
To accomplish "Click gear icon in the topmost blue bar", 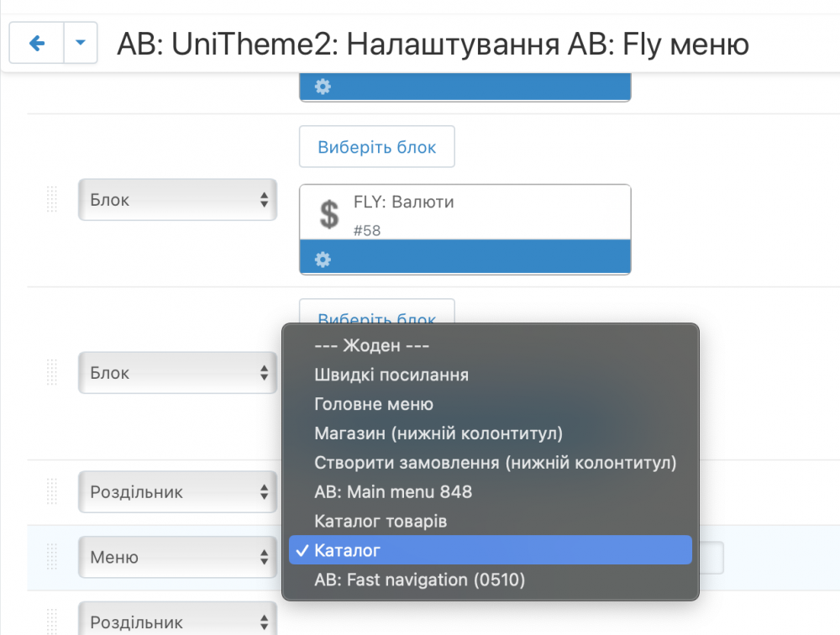I will pyautogui.click(x=323, y=87).
